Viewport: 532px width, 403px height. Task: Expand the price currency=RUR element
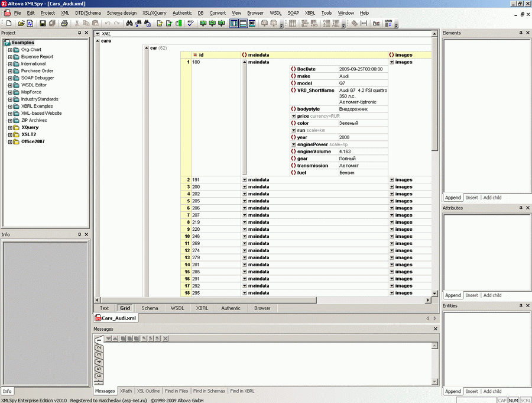[x=293, y=116]
